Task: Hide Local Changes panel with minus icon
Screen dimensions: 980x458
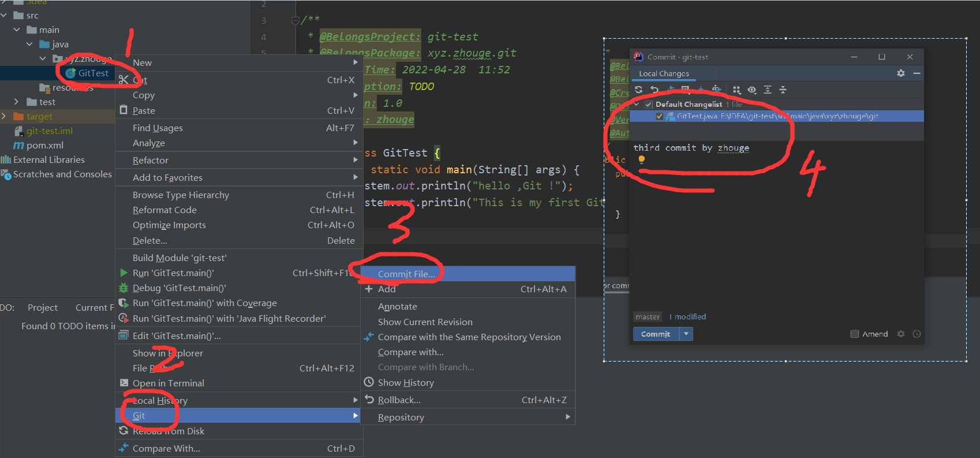Action: point(917,73)
